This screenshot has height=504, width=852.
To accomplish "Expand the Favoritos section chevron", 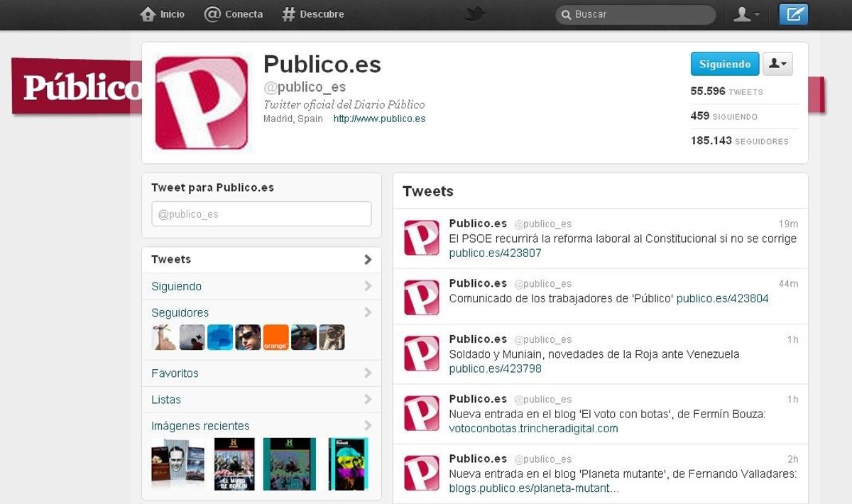I will (x=367, y=373).
